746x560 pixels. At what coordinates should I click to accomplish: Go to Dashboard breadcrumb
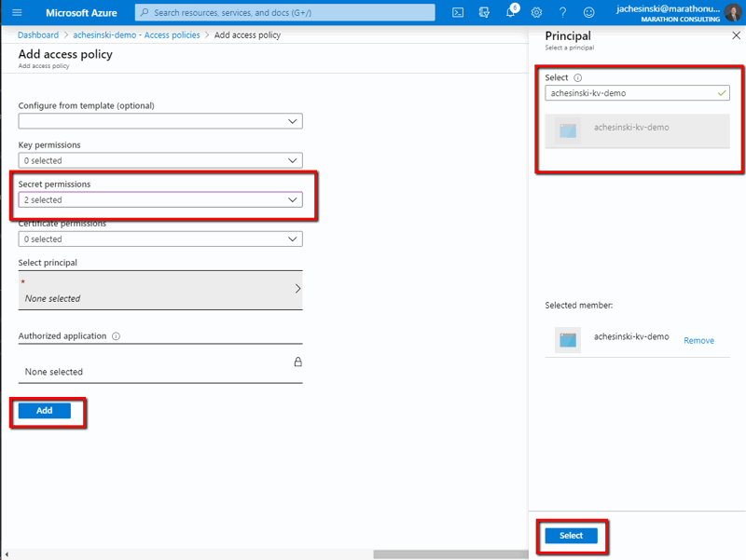click(x=38, y=35)
